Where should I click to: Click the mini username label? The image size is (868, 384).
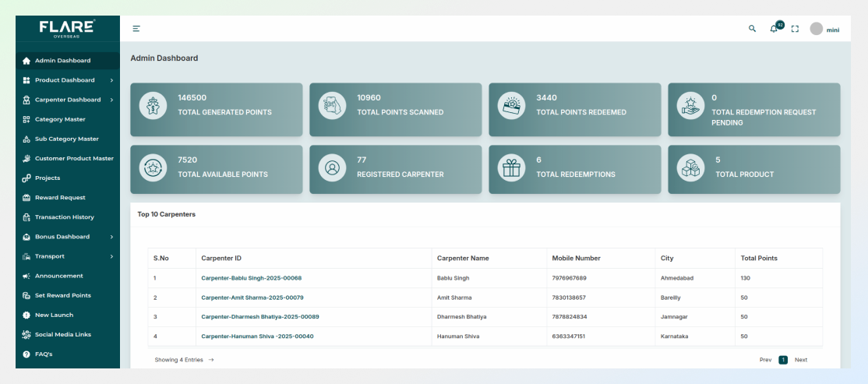pos(833,30)
